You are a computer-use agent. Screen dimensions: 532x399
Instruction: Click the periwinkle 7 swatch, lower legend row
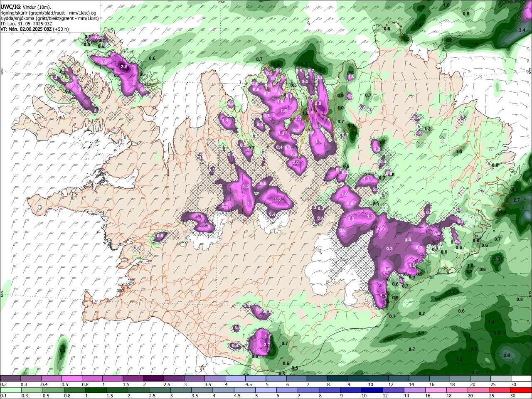tap(308, 390)
